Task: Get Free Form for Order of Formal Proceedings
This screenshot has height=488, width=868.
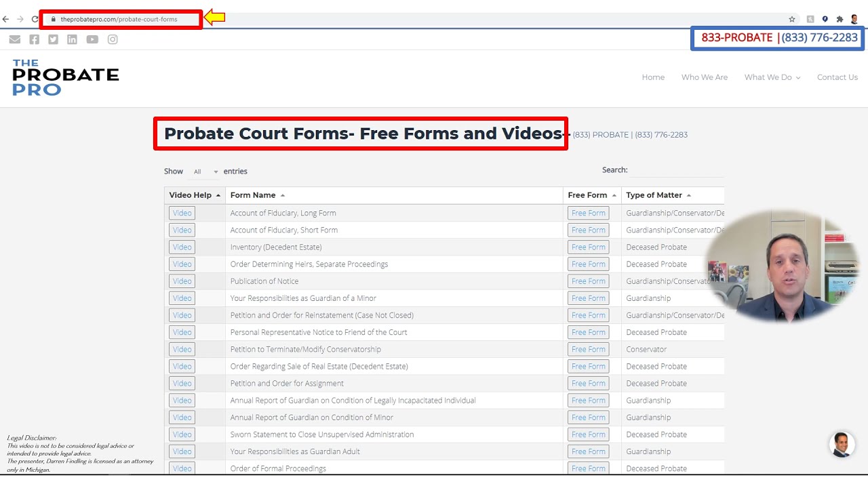Action: tap(588, 468)
